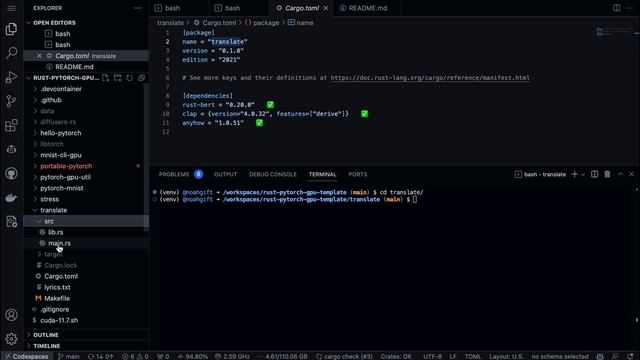Open cuda-11.7.sh file

[x=59, y=320]
